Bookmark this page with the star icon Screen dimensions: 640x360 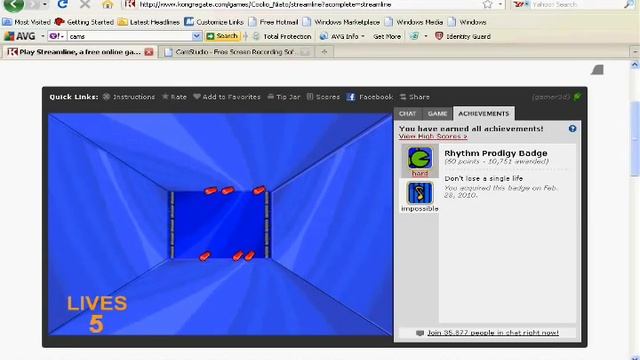click(x=488, y=4)
